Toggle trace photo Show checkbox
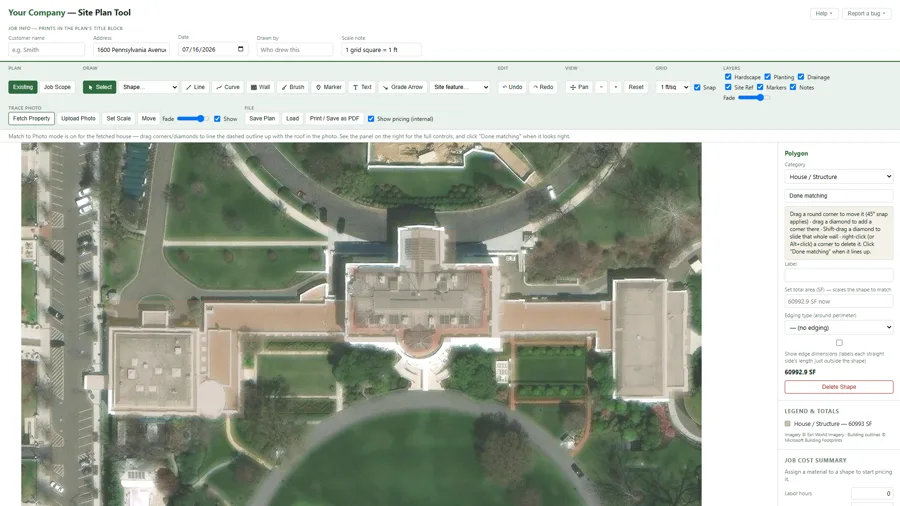The width and height of the screenshot is (900, 506). click(217, 119)
